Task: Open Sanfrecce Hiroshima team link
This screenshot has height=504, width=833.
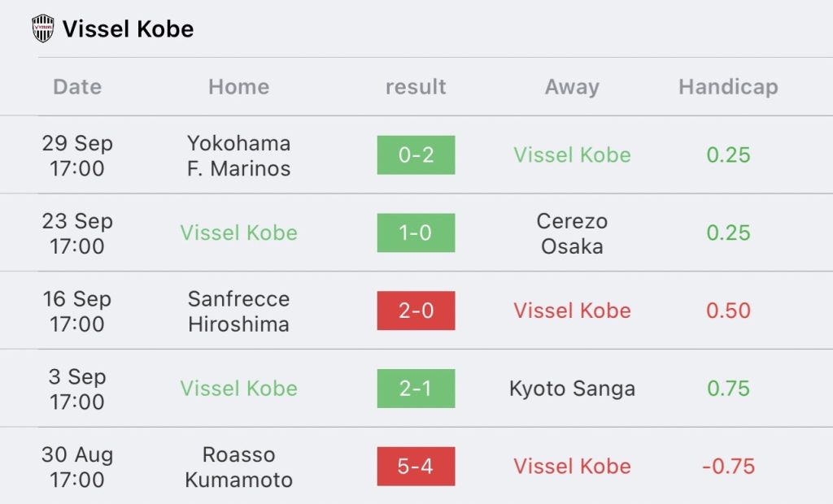Action: (x=238, y=311)
